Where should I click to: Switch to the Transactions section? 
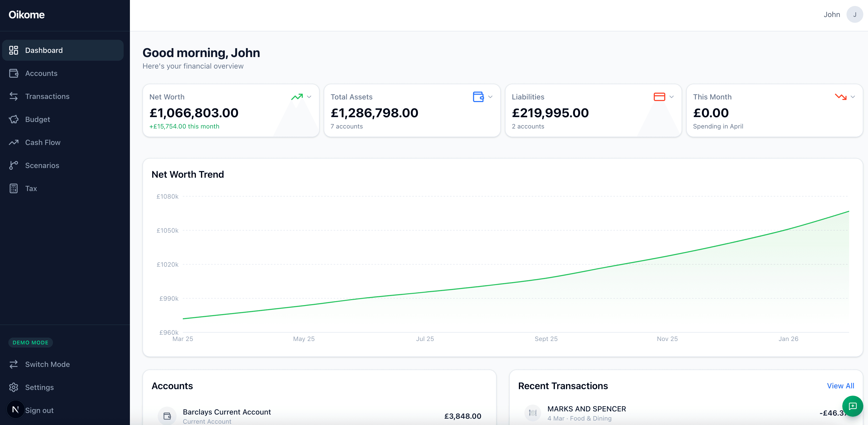coord(47,96)
